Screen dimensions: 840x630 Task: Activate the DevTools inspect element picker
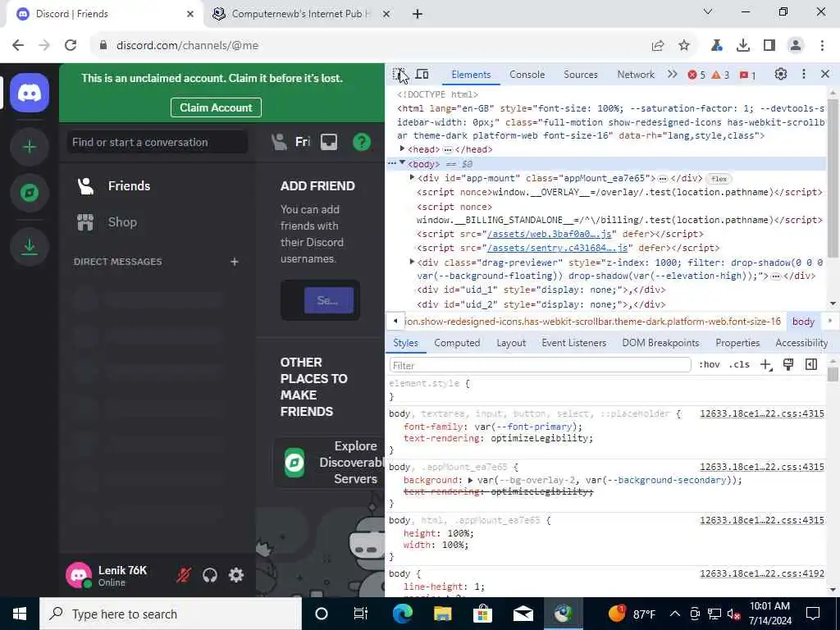pos(399,75)
